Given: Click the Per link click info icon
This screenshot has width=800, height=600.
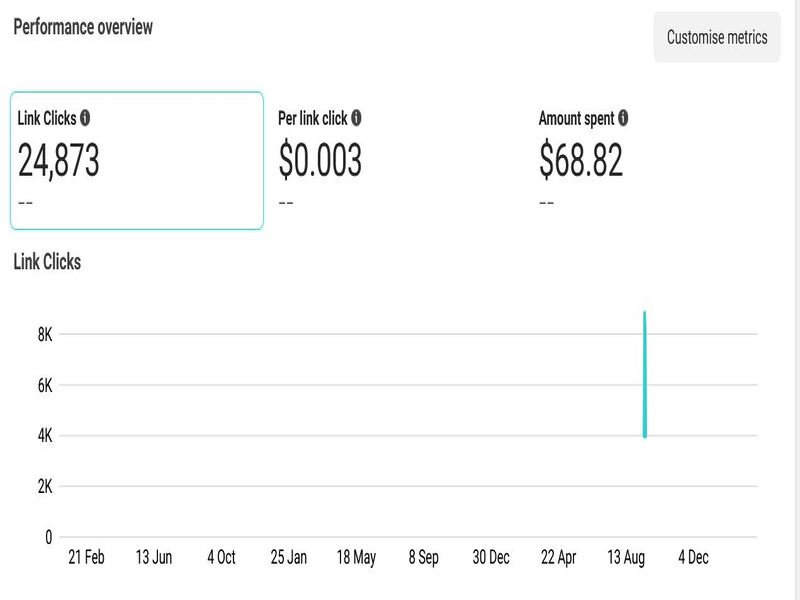Looking at the screenshot, I should pyautogui.click(x=357, y=118).
